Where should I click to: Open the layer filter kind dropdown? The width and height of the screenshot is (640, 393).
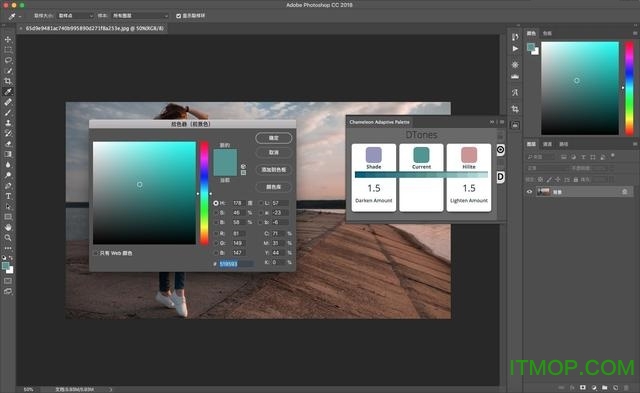click(541, 157)
